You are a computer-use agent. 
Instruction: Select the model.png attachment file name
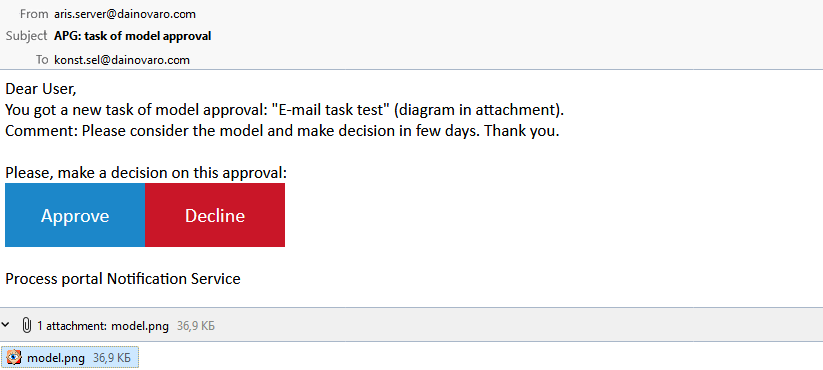point(56,358)
